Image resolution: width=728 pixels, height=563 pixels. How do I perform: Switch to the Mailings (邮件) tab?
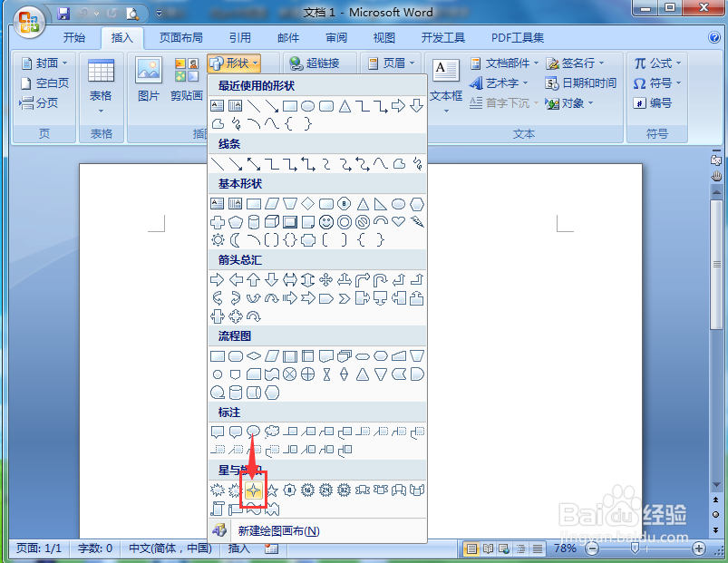click(288, 37)
